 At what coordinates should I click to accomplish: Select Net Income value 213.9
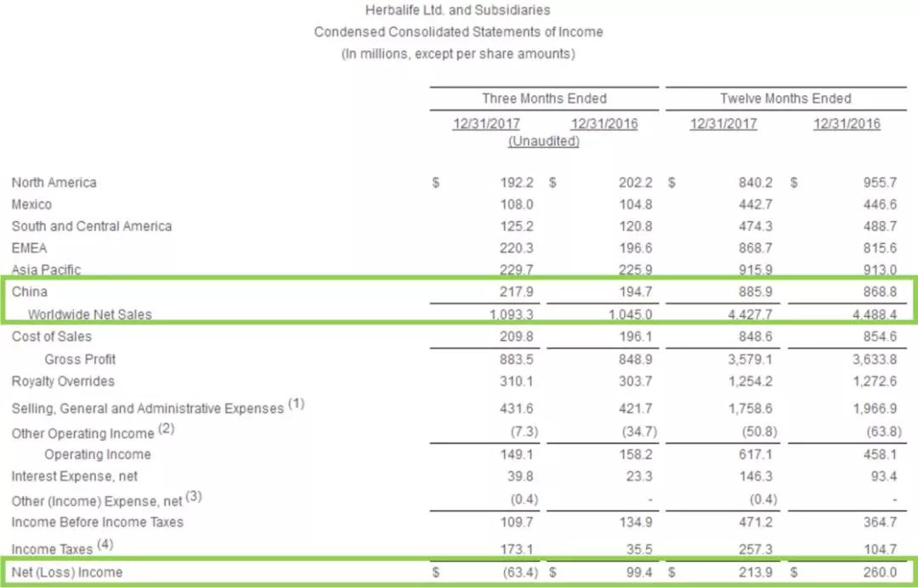(x=756, y=572)
